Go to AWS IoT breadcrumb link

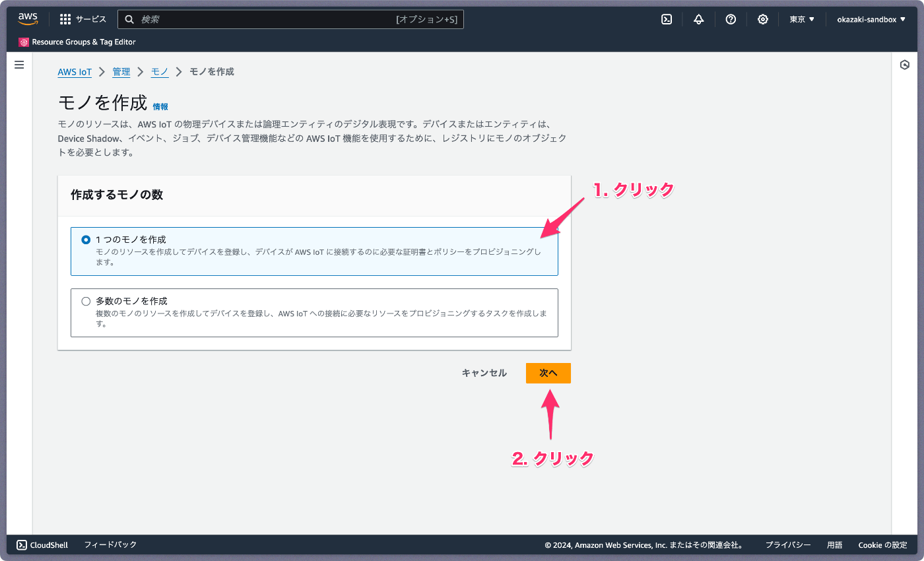75,71
